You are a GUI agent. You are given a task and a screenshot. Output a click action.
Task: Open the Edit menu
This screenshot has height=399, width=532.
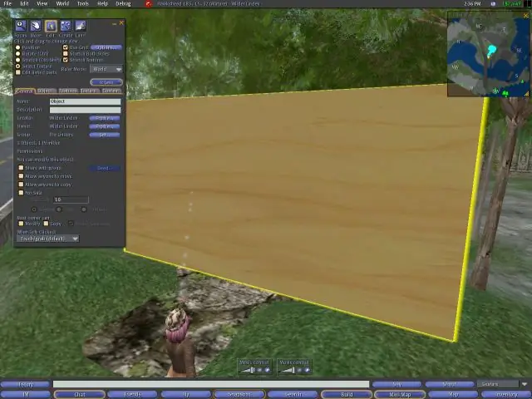pyautogui.click(x=24, y=3)
